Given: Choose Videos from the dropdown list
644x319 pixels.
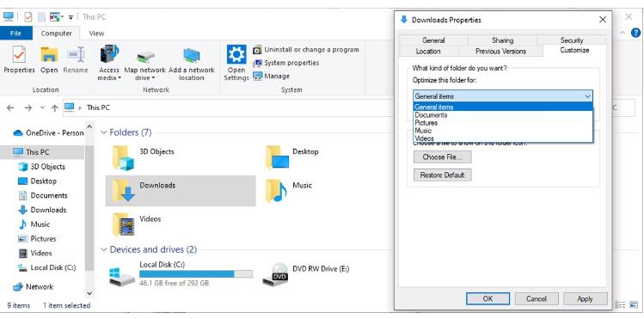Looking at the screenshot, I should [503, 138].
